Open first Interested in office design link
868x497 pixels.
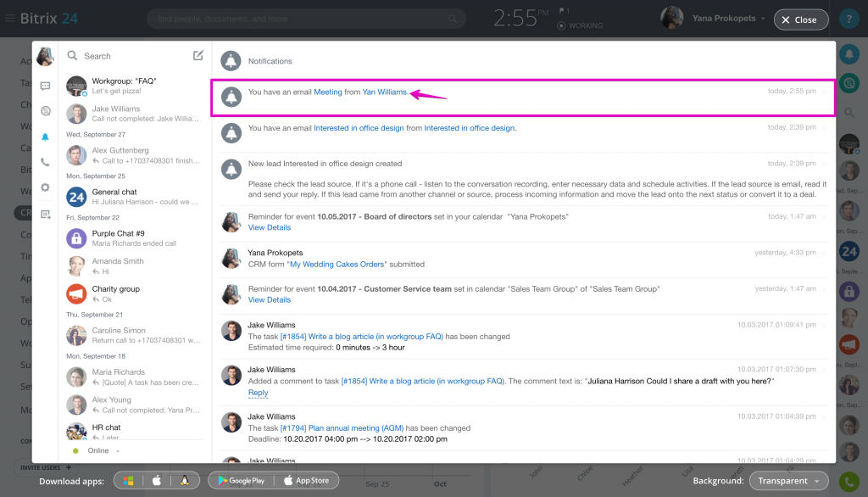pos(359,128)
